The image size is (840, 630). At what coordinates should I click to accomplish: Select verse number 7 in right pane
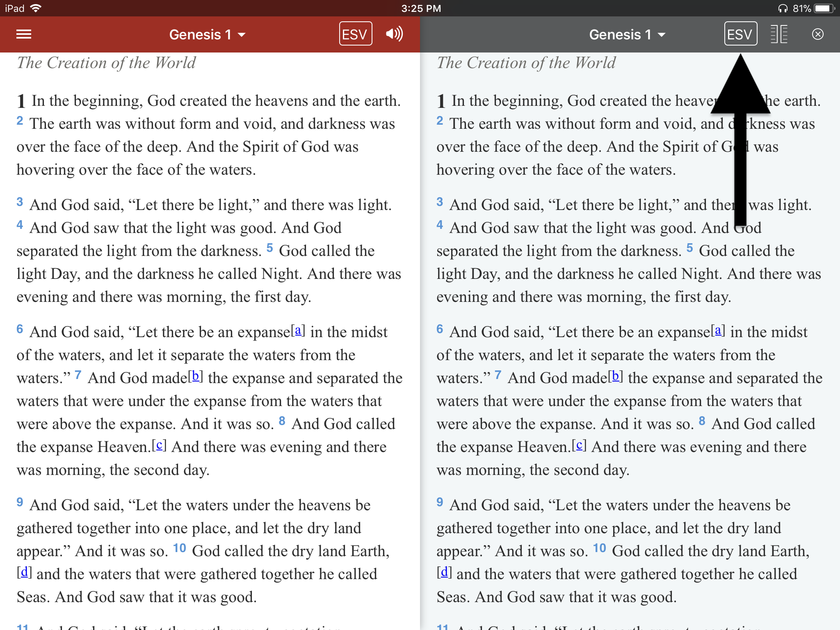(498, 375)
